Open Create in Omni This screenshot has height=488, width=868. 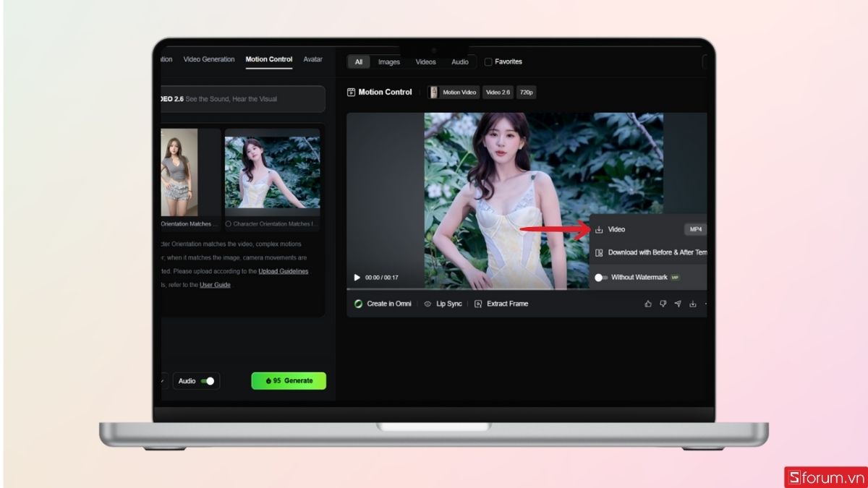[x=382, y=304]
